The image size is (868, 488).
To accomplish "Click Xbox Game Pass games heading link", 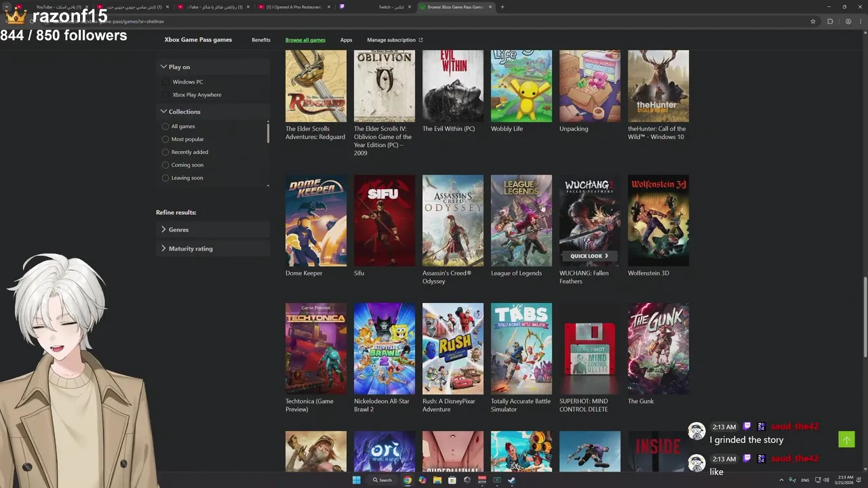I will pos(198,40).
